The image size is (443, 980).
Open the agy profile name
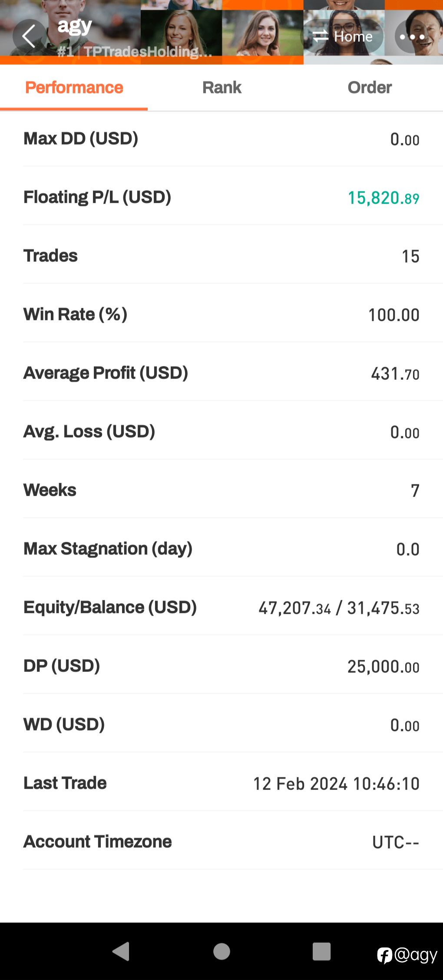[75, 26]
